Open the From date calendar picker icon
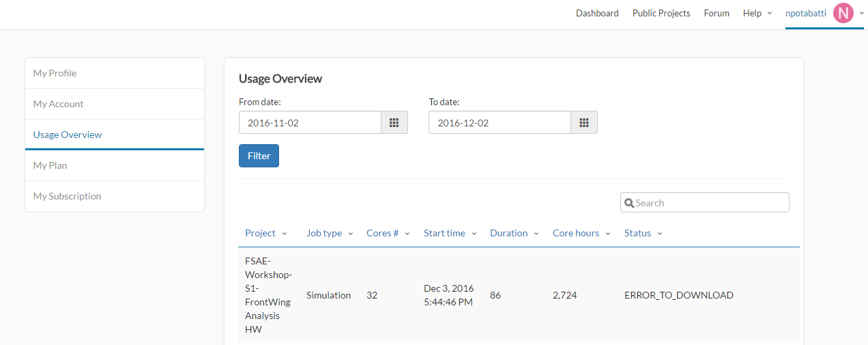 click(x=394, y=123)
